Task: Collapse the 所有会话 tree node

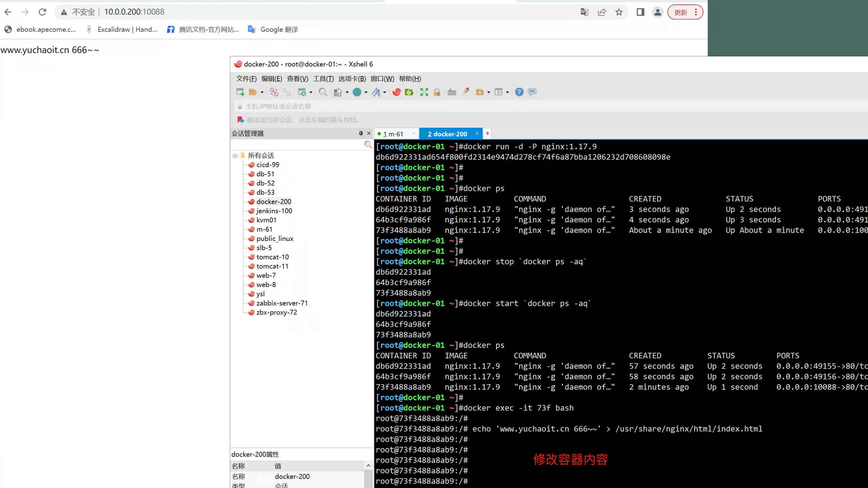Action: (x=235, y=156)
